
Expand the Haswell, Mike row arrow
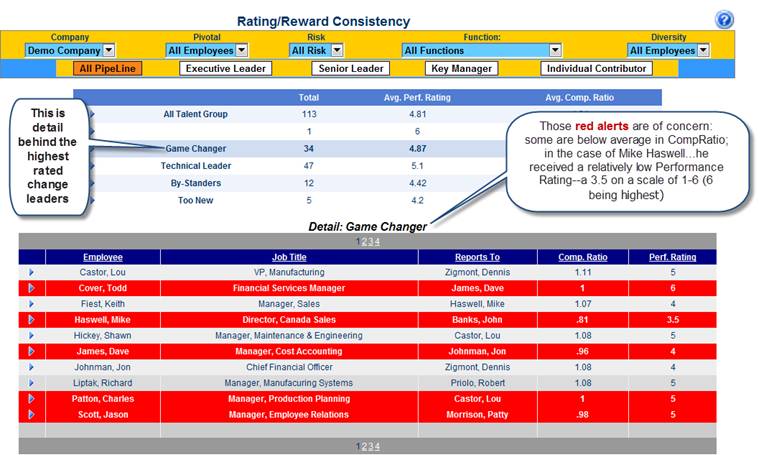(31, 319)
